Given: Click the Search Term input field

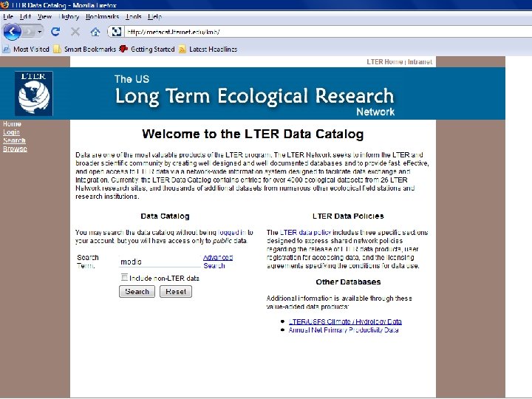Looking at the screenshot, I should 160,262.
